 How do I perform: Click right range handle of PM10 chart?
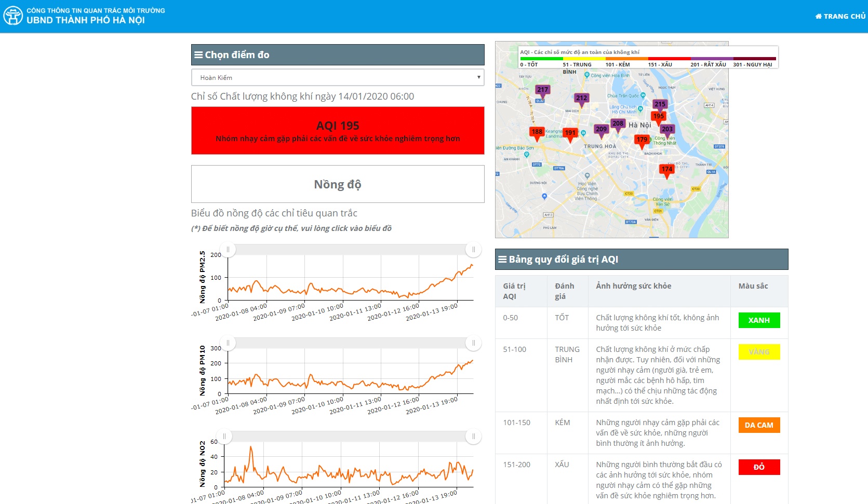(473, 343)
